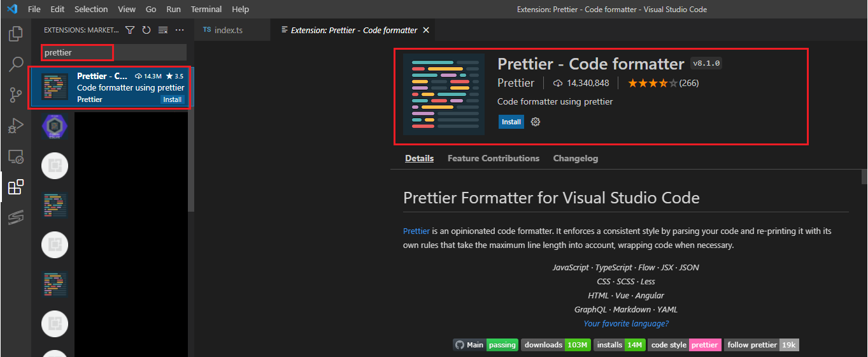Open Source Control view
868x357 pixels.
pyautogui.click(x=16, y=95)
